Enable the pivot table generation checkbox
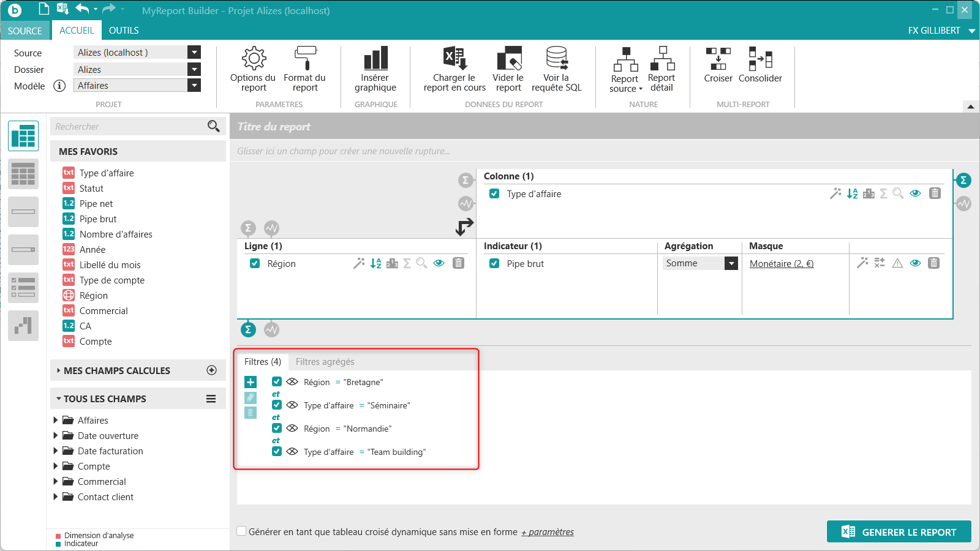 point(242,531)
